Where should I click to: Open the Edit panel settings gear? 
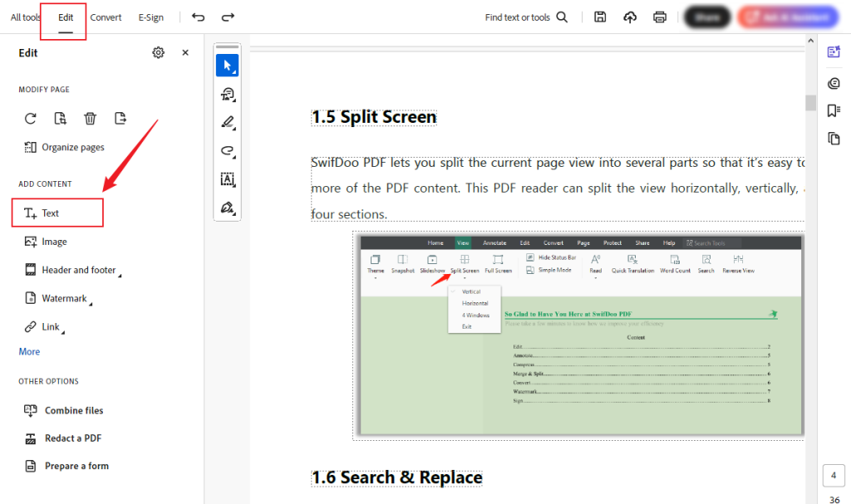[158, 51]
